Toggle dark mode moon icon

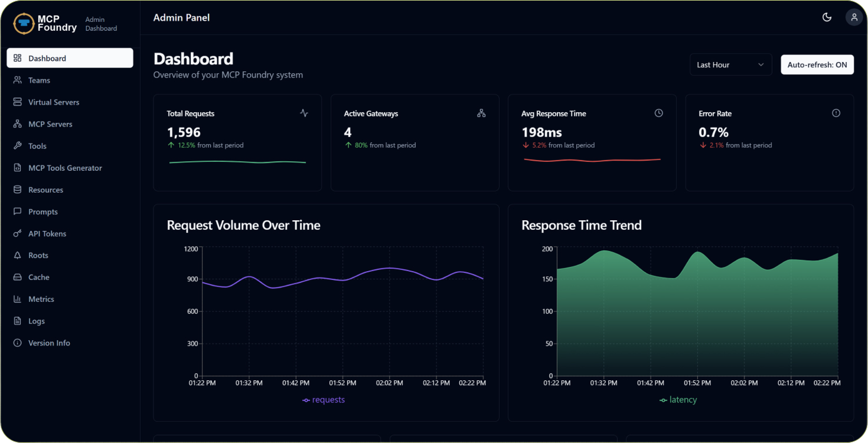(x=827, y=17)
